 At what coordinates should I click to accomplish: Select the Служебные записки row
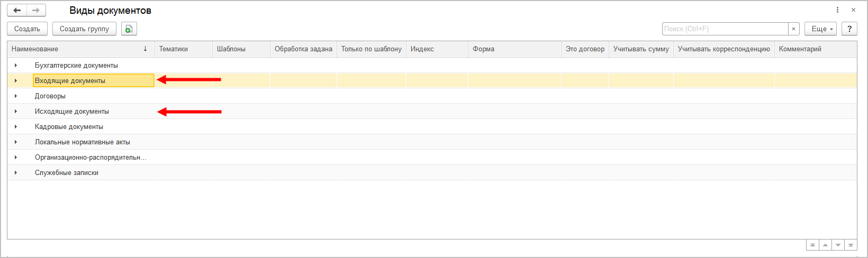(67, 173)
